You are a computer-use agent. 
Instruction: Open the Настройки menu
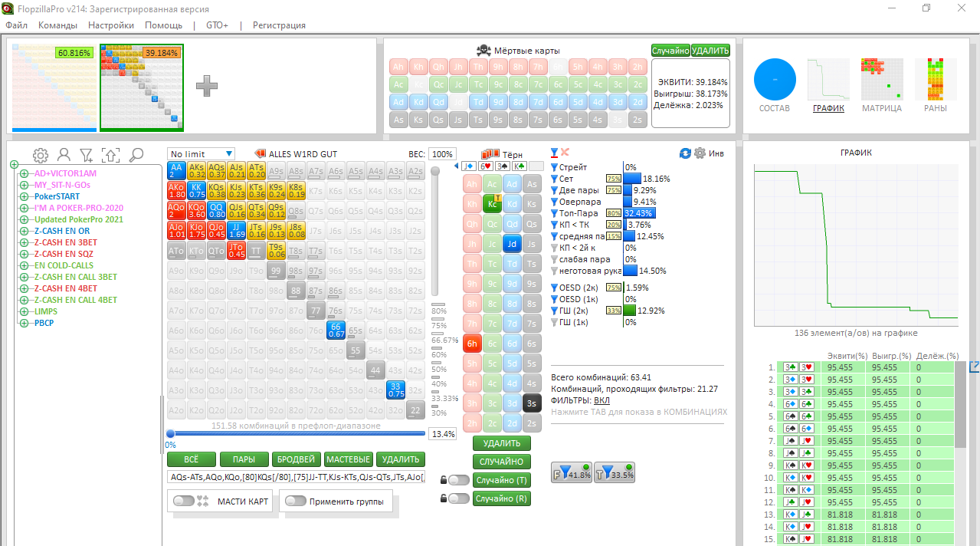(111, 25)
